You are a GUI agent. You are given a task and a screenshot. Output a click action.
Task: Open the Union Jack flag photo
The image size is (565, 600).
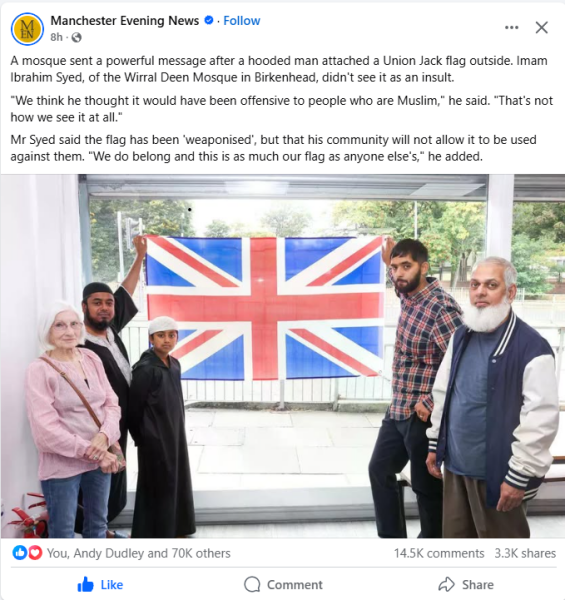pyautogui.click(x=282, y=356)
